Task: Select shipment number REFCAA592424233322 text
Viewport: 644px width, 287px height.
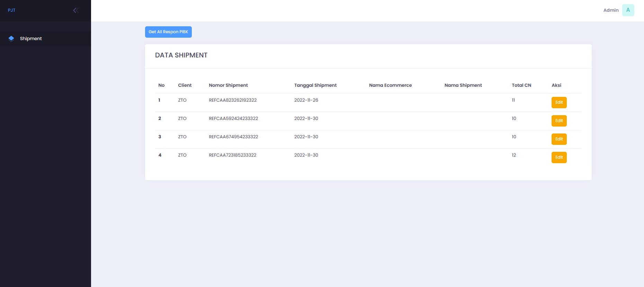Action: [233, 119]
